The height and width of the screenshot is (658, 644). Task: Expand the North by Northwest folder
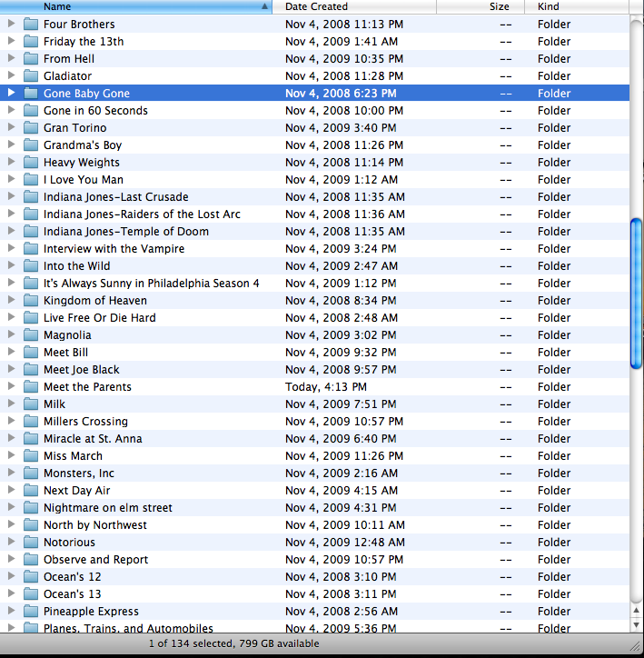(11, 524)
